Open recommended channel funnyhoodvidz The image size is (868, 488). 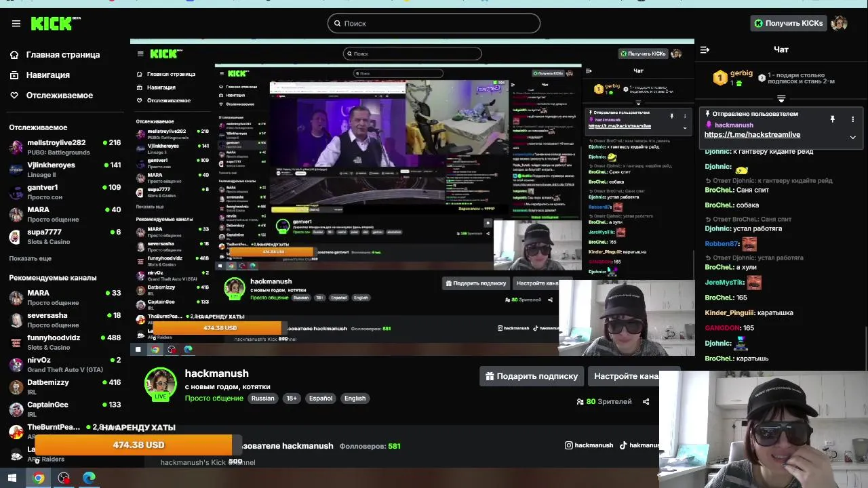(x=65, y=342)
